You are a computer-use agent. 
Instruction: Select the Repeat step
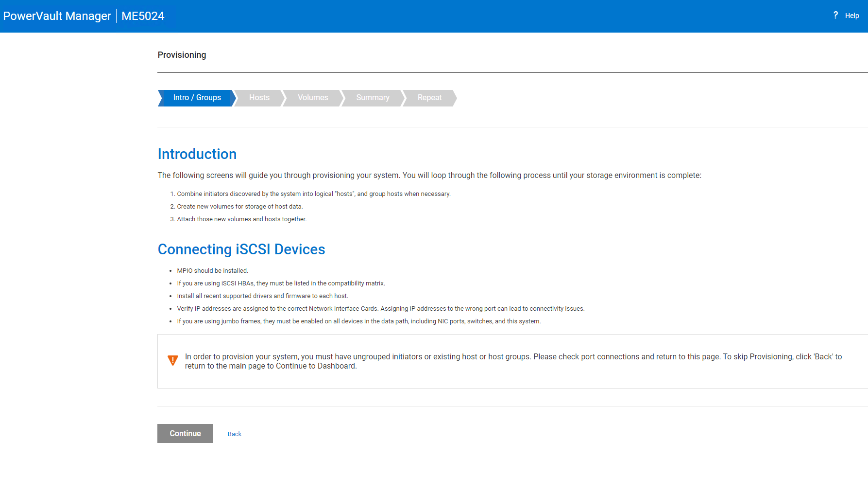click(429, 98)
